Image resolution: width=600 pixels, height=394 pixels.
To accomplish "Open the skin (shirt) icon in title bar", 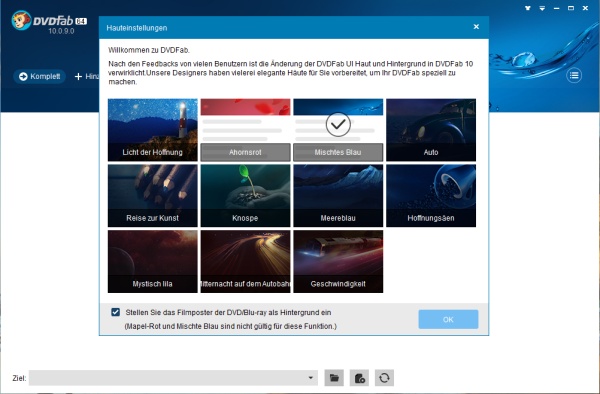I will click(x=528, y=8).
